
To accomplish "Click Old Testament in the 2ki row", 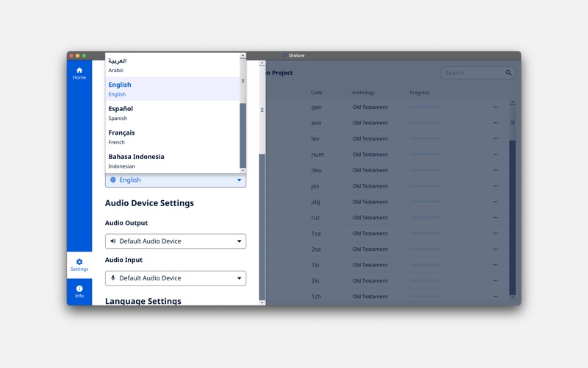I will pos(370,280).
